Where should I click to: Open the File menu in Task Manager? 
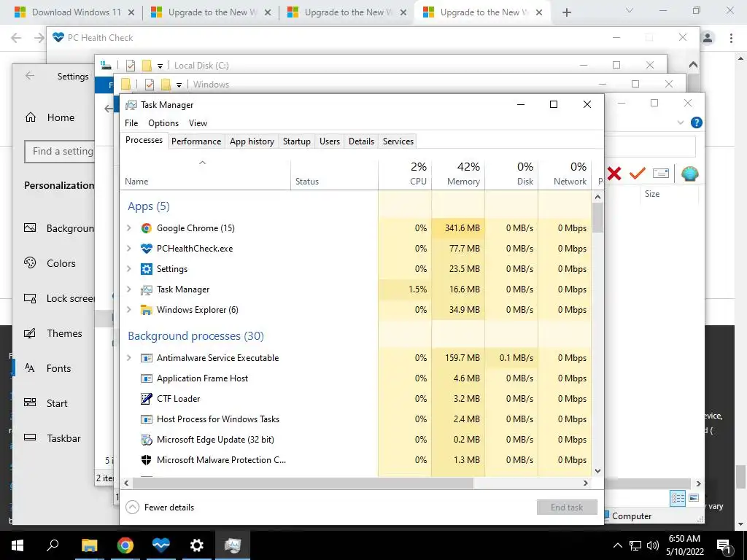131,123
